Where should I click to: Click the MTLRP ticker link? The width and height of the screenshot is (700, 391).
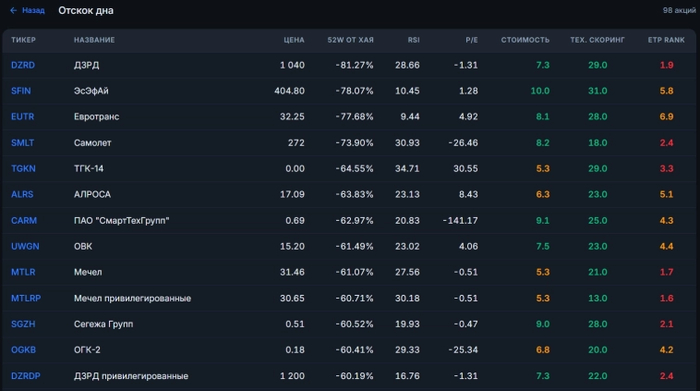(x=26, y=298)
